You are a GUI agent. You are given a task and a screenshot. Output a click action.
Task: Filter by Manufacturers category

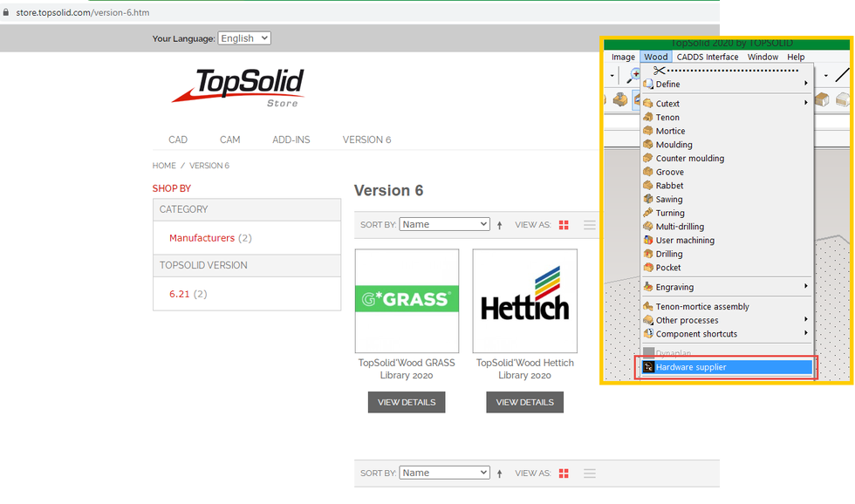click(x=202, y=238)
